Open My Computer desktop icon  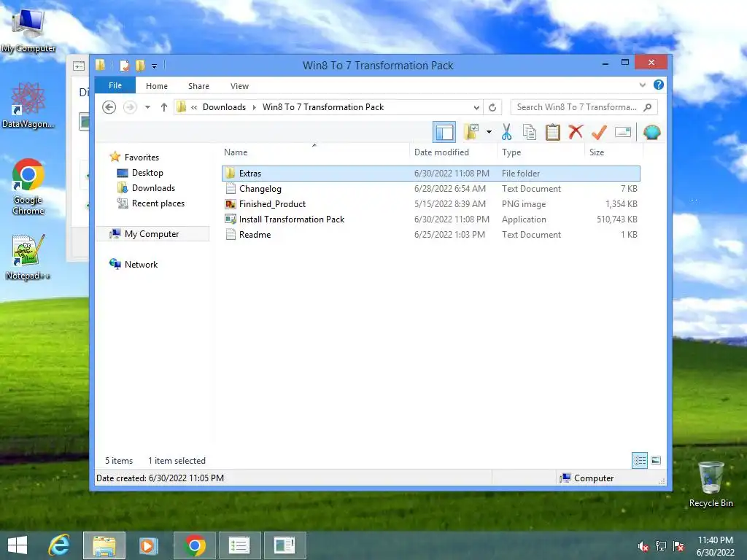(28, 30)
